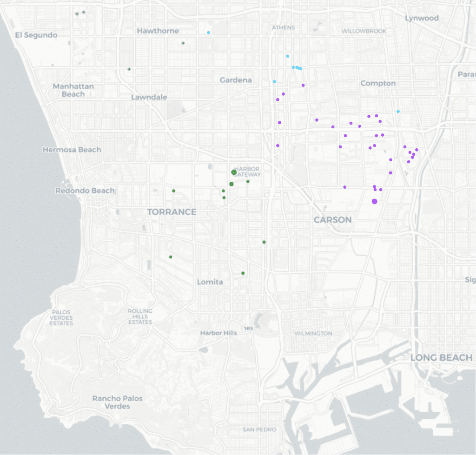Viewport: 476px width, 455px height.
Task: Click the green marker northwest of Torrance label
Action: [174, 191]
